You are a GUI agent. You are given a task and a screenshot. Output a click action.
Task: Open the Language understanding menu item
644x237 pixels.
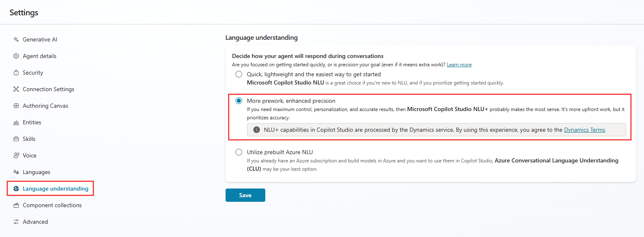pyautogui.click(x=50, y=189)
